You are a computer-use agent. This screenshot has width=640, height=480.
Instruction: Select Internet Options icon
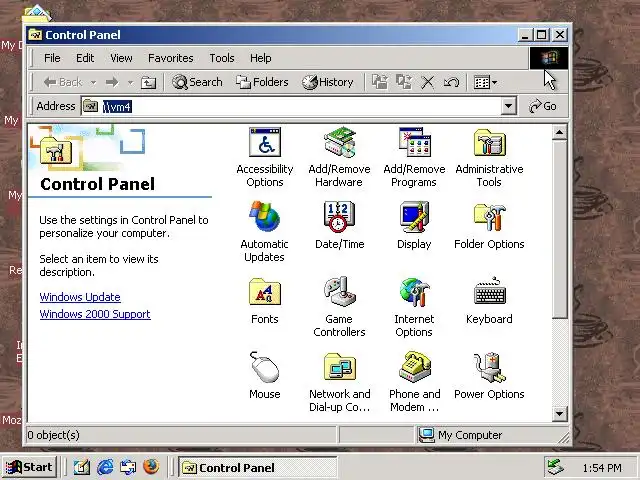coord(414,307)
